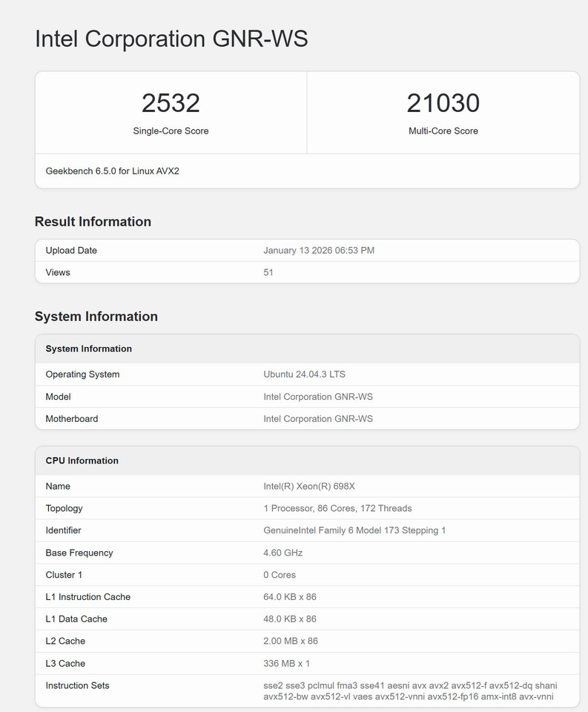The width and height of the screenshot is (588, 712).
Task: Click the 4.60 GHz base frequency value
Action: click(283, 553)
